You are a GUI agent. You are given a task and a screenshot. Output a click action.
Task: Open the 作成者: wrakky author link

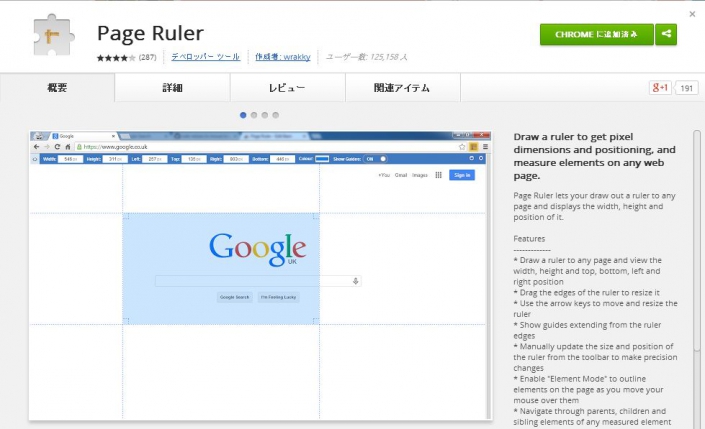tap(283, 57)
